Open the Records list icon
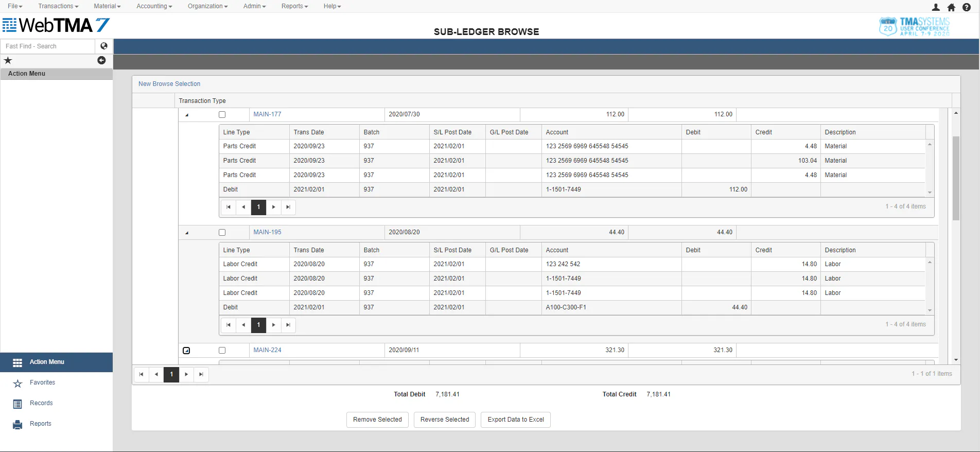The width and height of the screenshot is (980, 452). (x=17, y=404)
